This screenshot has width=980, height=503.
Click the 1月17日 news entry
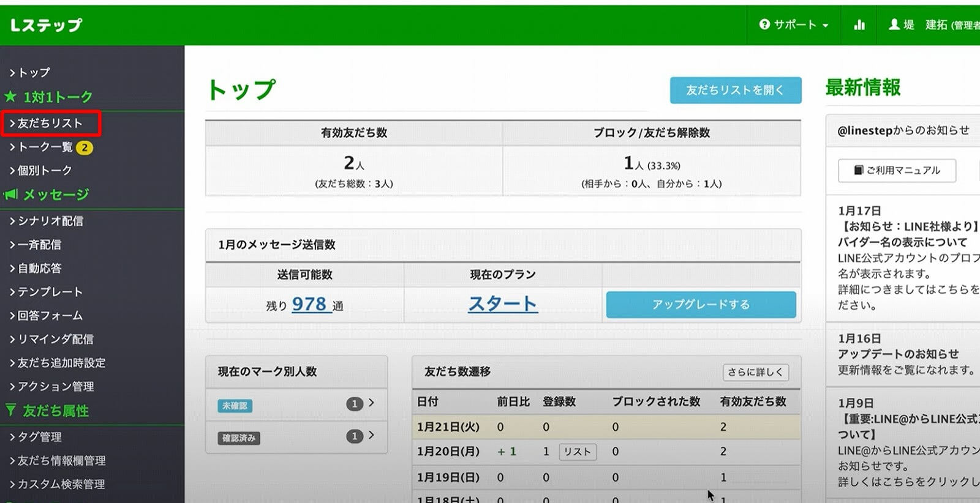909,257
